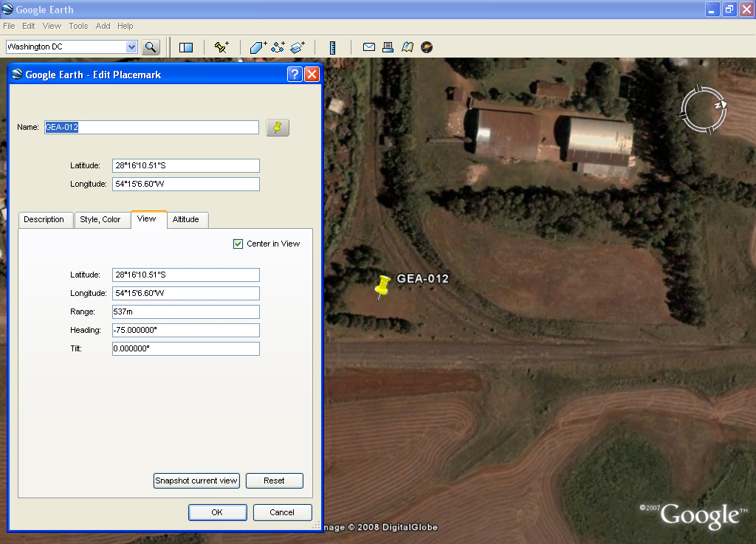
Task: Open the Tools menu
Action: 78,26
